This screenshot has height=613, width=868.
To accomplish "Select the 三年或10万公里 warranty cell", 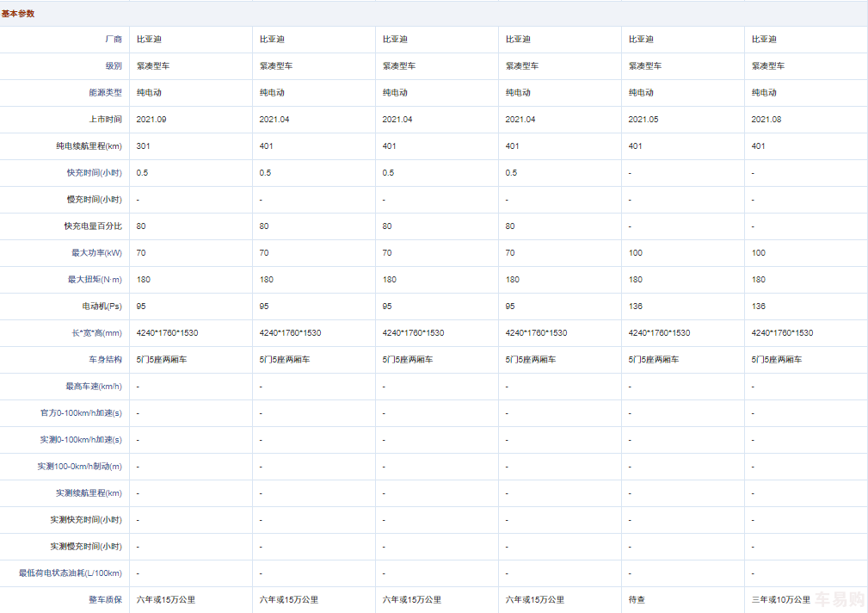I will pyautogui.click(x=780, y=600).
